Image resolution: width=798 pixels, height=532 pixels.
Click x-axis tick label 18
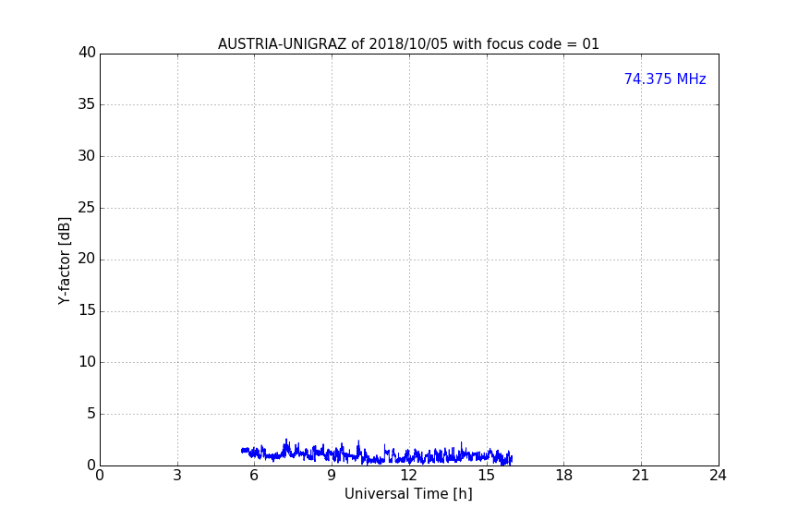(x=563, y=476)
